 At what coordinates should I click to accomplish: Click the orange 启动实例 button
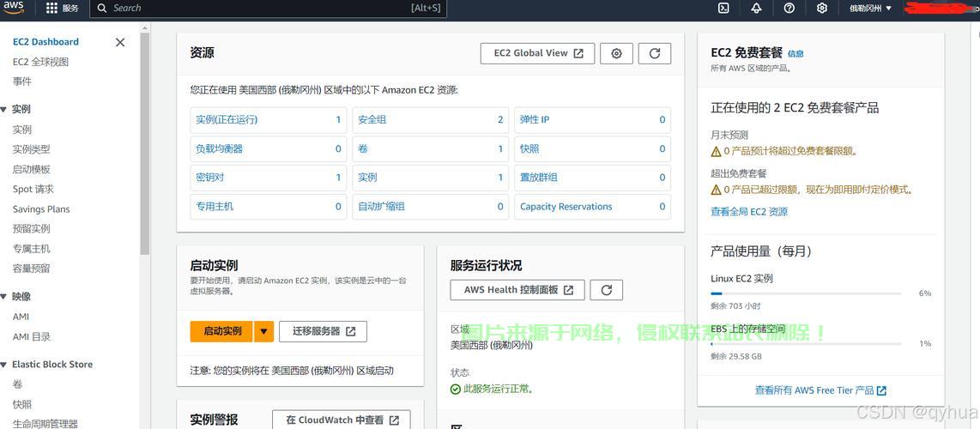[x=222, y=331]
